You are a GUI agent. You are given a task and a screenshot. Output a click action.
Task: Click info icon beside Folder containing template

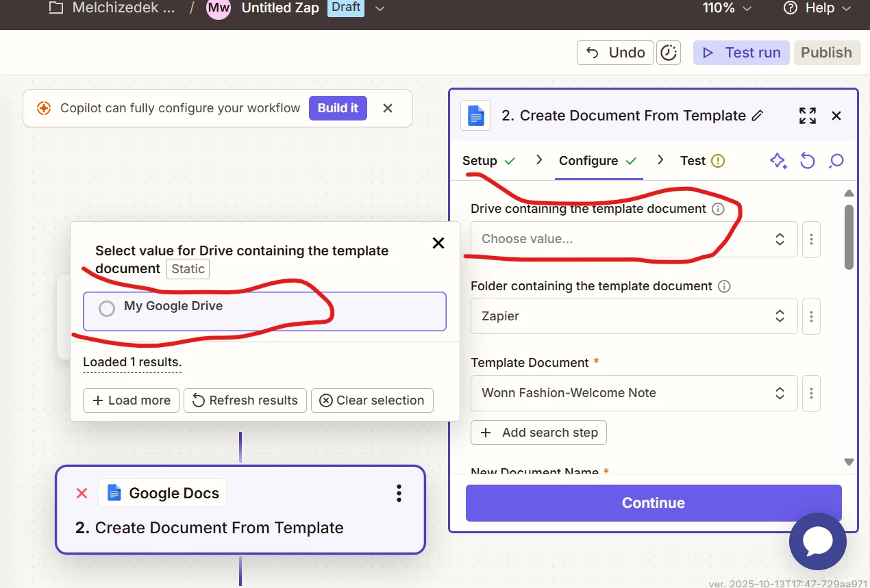pyautogui.click(x=724, y=286)
